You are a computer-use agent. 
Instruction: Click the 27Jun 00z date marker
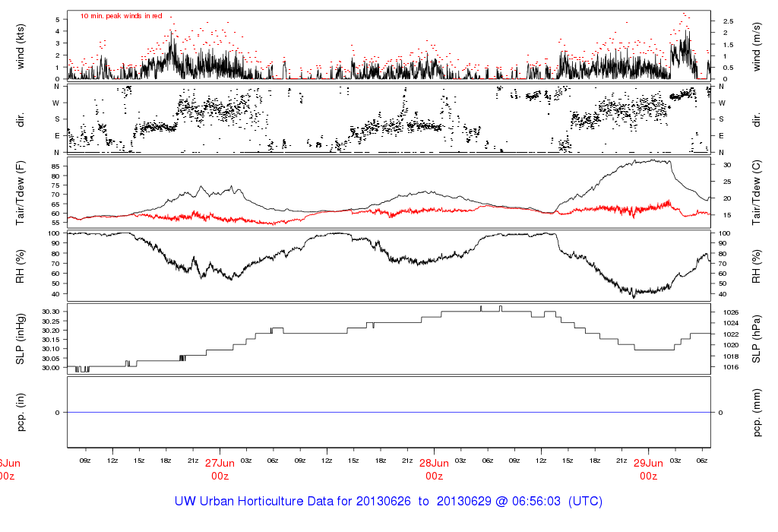click(220, 468)
